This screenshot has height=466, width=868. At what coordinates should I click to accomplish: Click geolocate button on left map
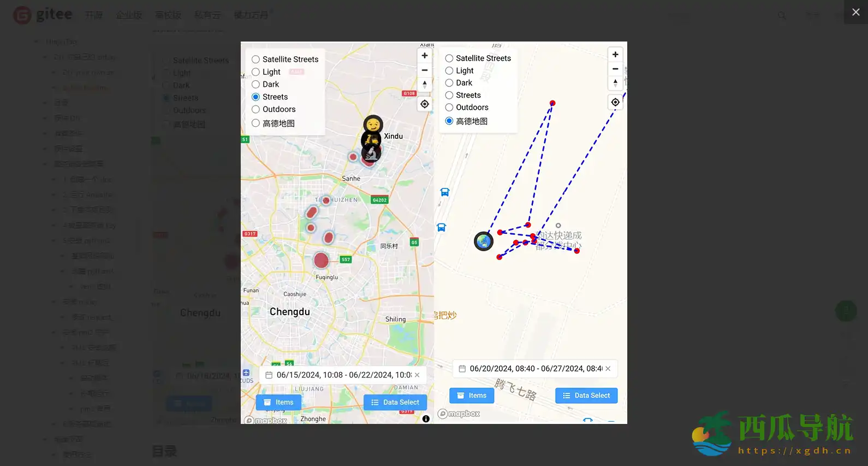pyautogui.click(x=425, y=104)
